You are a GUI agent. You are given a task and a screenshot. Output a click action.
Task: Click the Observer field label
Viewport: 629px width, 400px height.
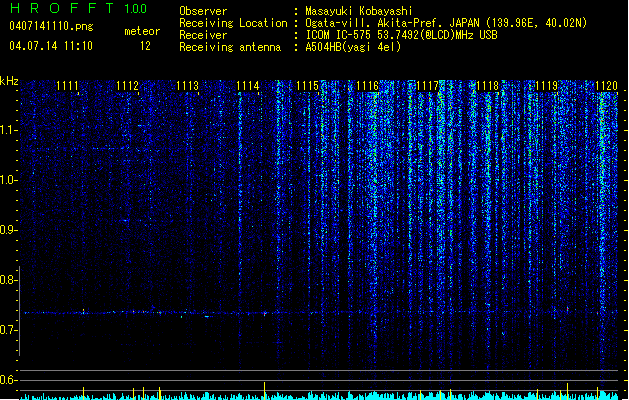point(203,11)
